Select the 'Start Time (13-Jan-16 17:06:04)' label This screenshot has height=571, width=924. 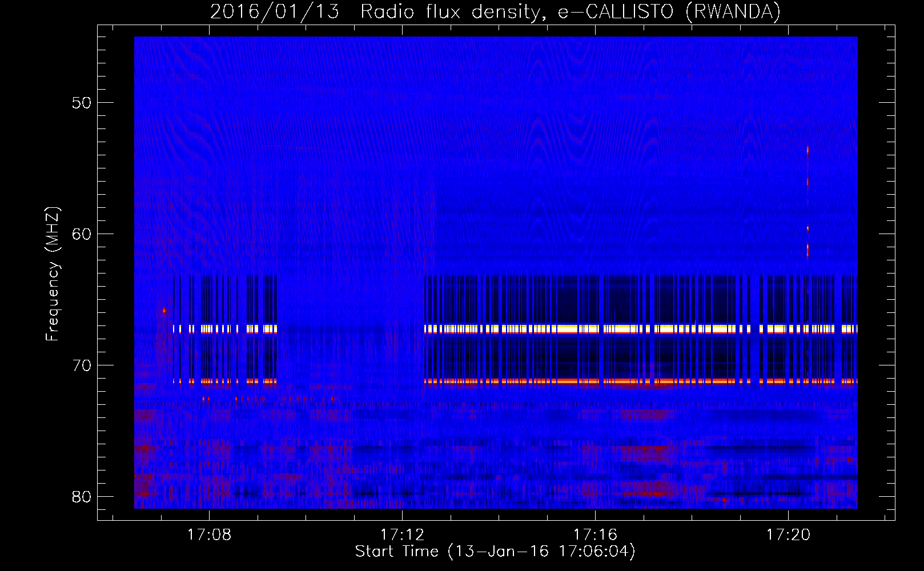pos(495,552)
